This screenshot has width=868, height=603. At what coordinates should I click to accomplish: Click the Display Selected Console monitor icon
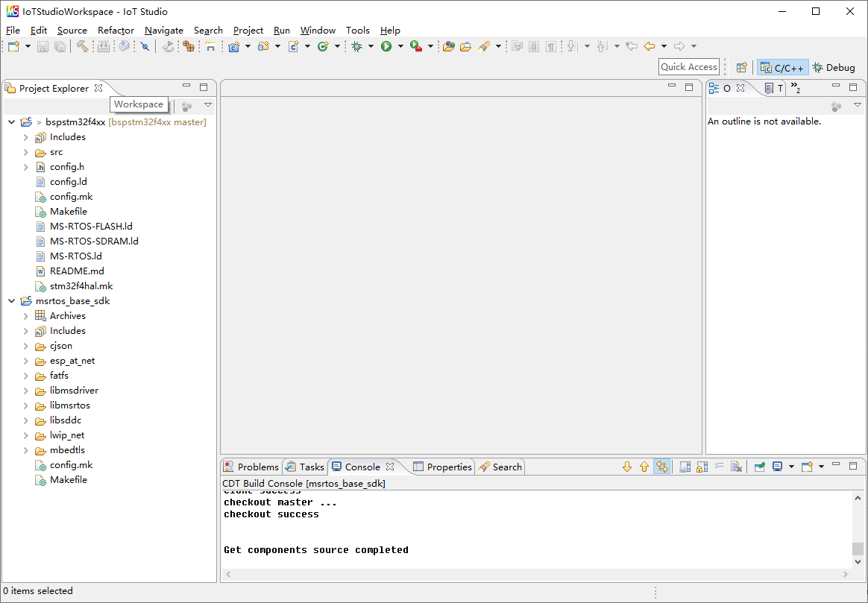coord(777,467)
